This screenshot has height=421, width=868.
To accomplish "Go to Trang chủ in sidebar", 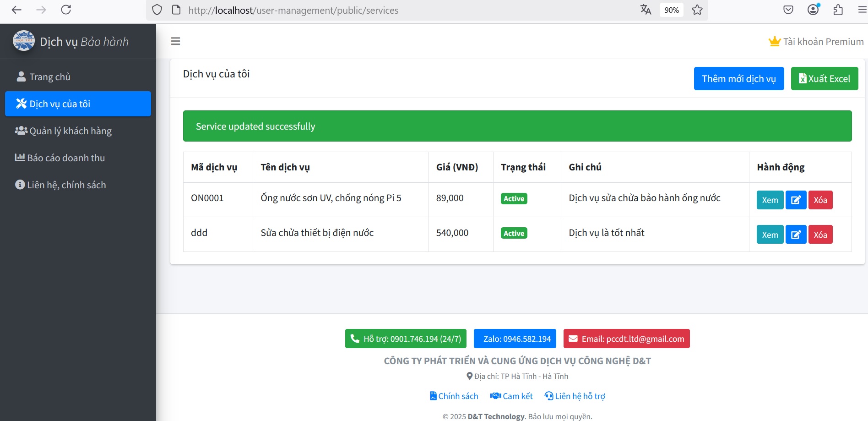I will (x=50, y=77).
